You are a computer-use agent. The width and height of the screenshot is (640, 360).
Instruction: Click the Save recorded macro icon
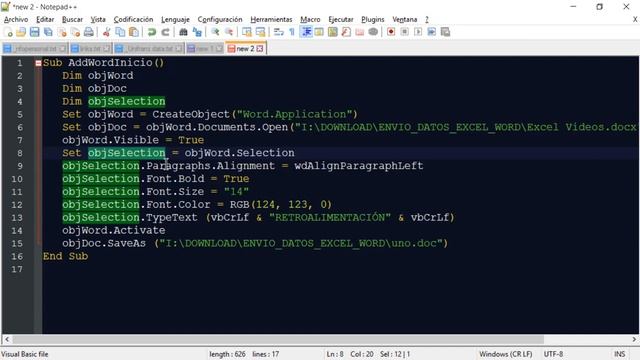pos(445,32)
